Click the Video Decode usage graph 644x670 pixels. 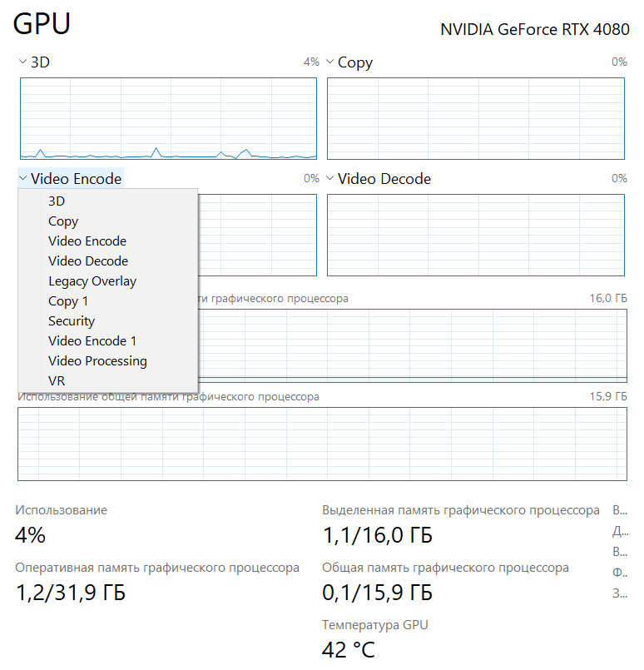475,235
